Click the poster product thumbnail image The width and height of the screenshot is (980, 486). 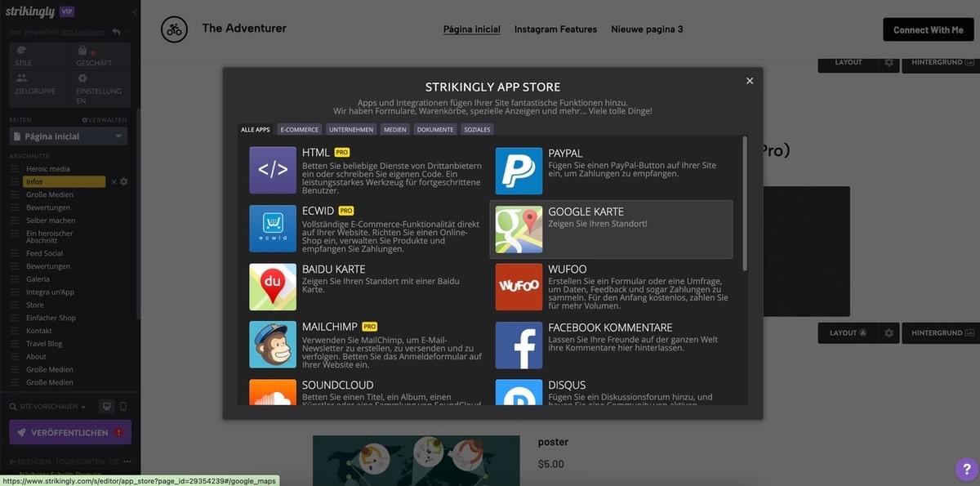(x=416, y=460)
